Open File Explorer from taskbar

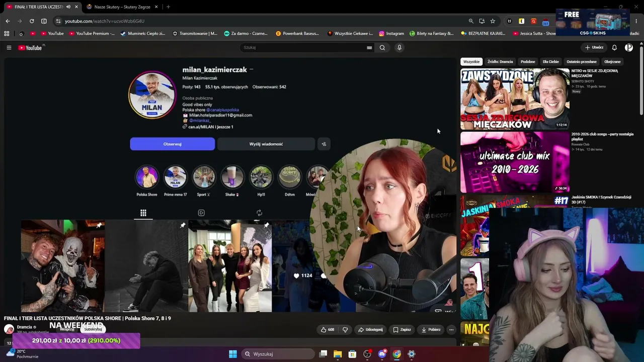pyautogui.click(x=338, y=354)
